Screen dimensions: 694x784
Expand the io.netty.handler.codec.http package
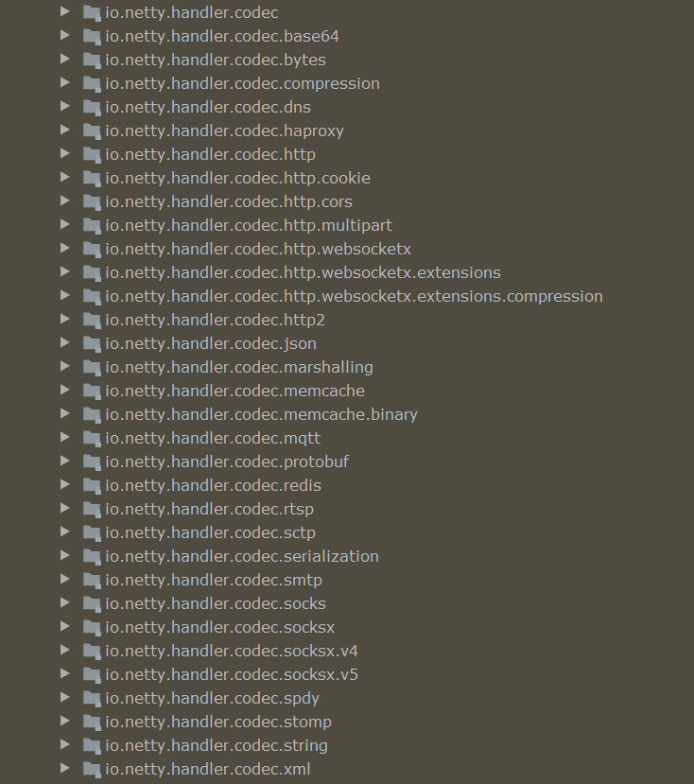click(65, 154)
